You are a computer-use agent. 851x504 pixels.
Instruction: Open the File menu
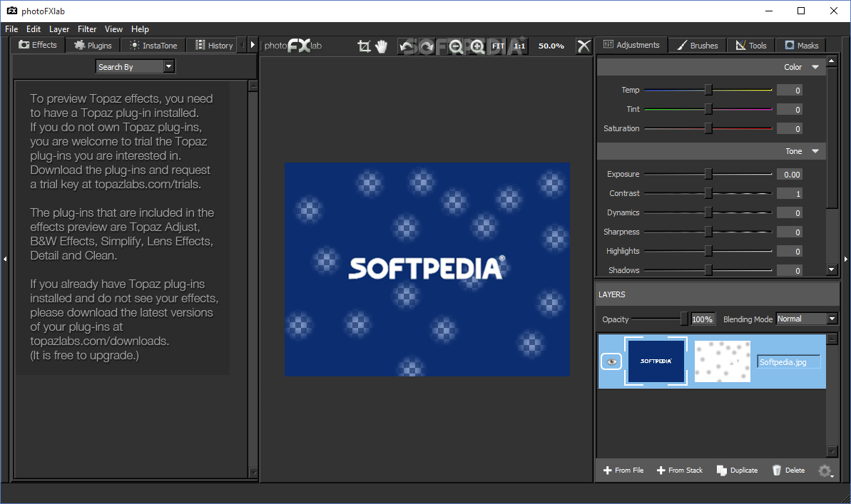[11, 29]
